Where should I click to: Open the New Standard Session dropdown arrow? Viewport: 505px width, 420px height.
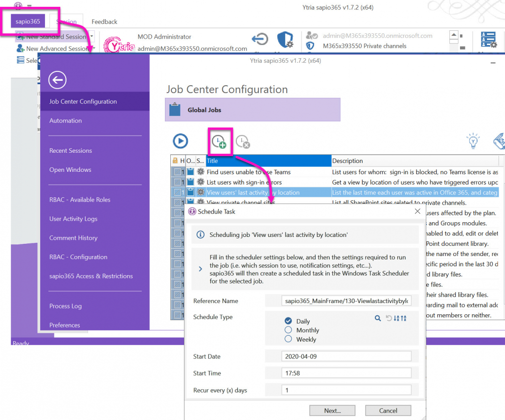click(92, 36)
